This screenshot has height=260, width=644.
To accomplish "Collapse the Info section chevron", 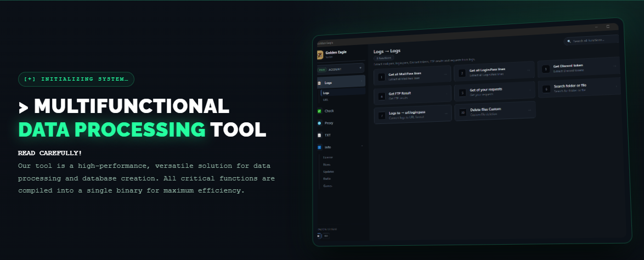I will click(362, 146).
